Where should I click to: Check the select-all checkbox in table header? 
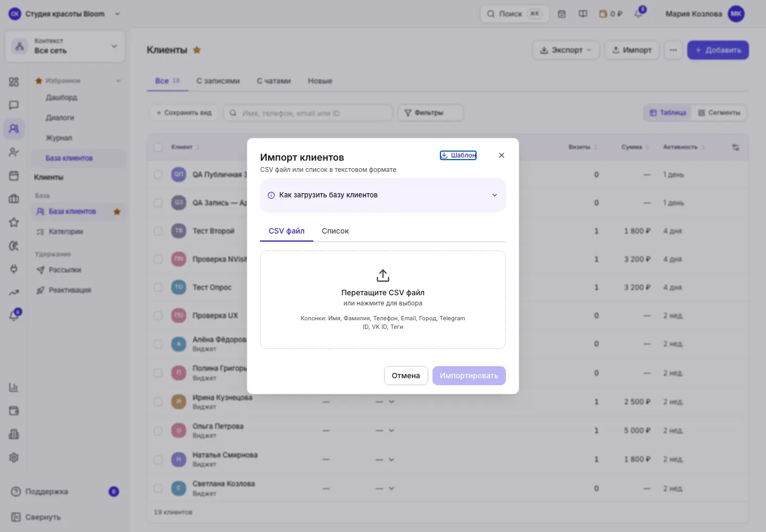(x=158, y=147)
